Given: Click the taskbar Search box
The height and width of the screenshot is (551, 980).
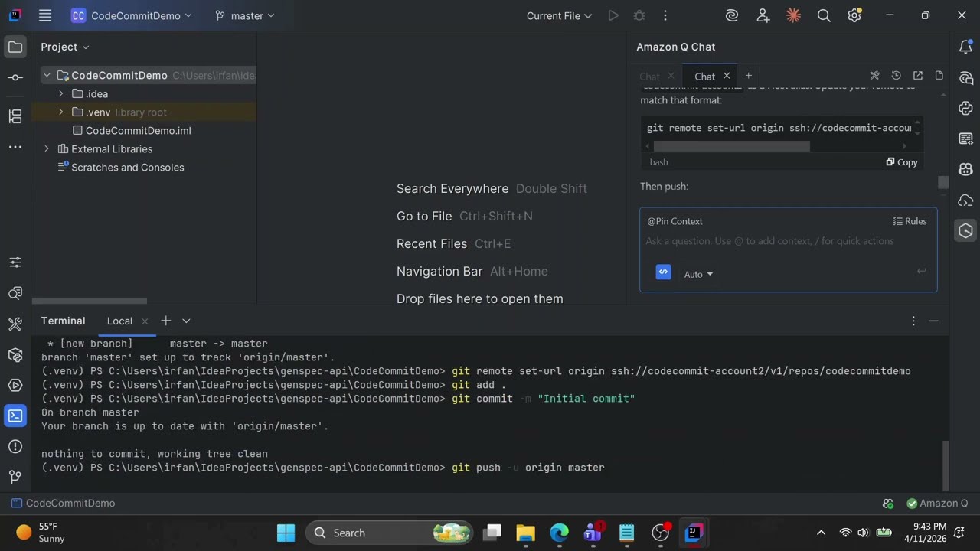Looking at the screenshot, I should pos(390,533).
